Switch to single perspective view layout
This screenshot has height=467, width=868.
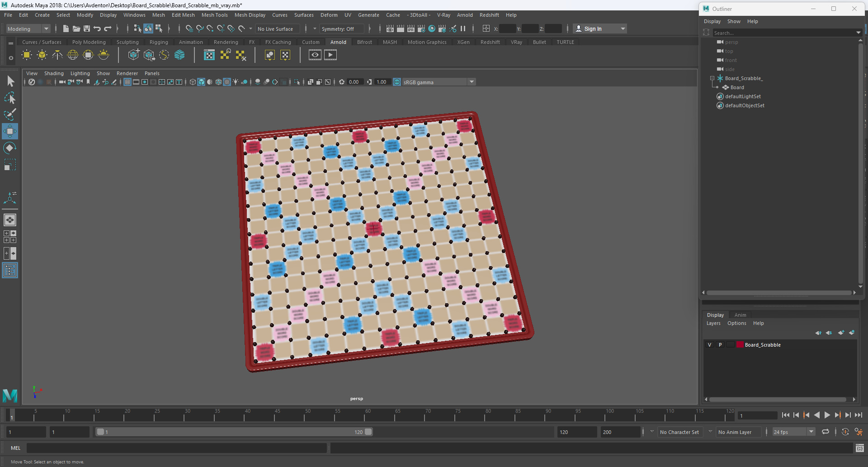click(10, 220)
